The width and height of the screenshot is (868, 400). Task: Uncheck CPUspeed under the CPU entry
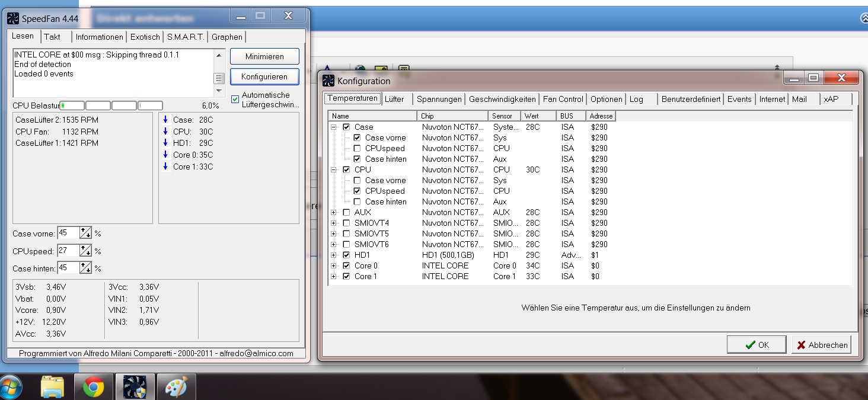(357, 191)
